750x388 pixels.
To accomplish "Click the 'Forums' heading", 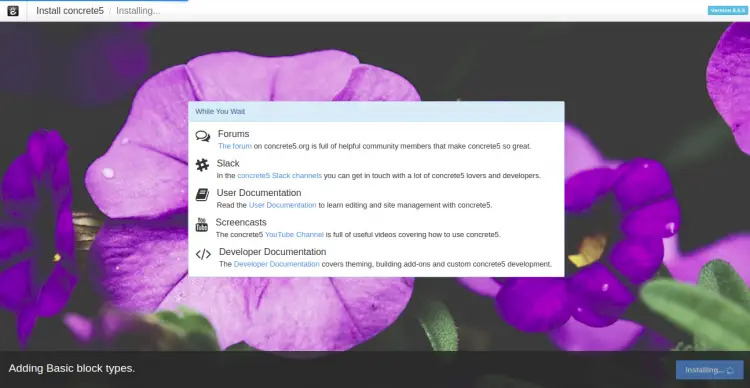I will point(233,134).
